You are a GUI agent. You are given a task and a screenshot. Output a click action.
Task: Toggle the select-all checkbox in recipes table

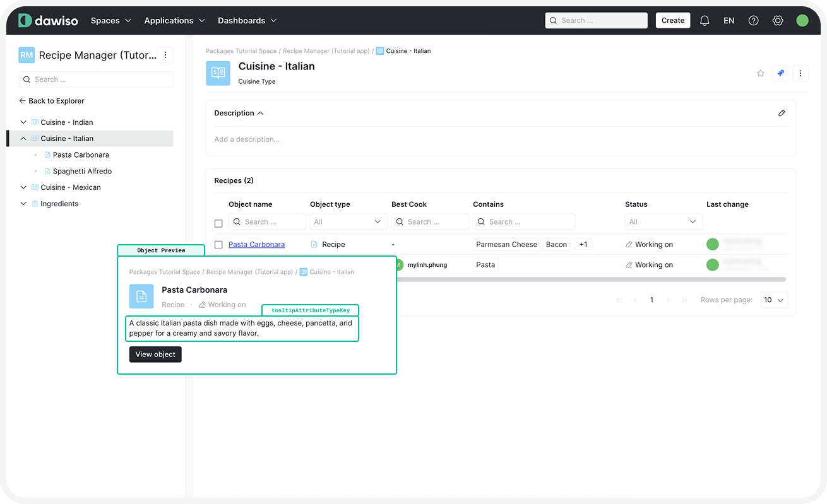point(218,223)
